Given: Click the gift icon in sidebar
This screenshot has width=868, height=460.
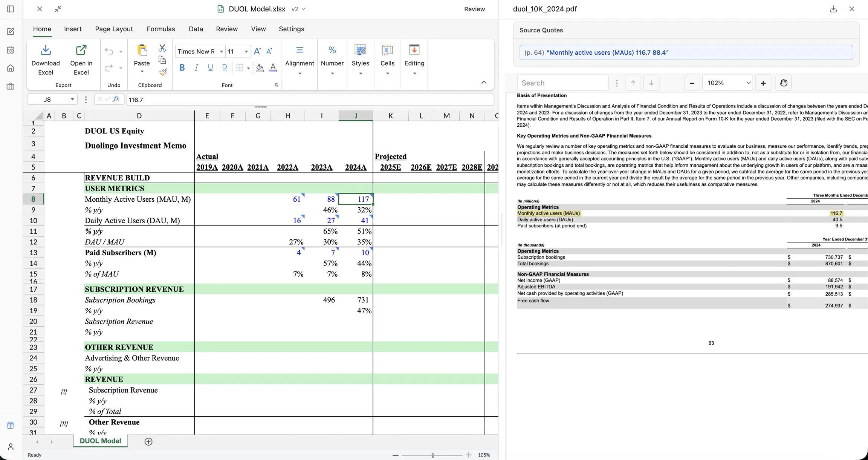Looking at the screenshot, I should [x=11, y=425].
